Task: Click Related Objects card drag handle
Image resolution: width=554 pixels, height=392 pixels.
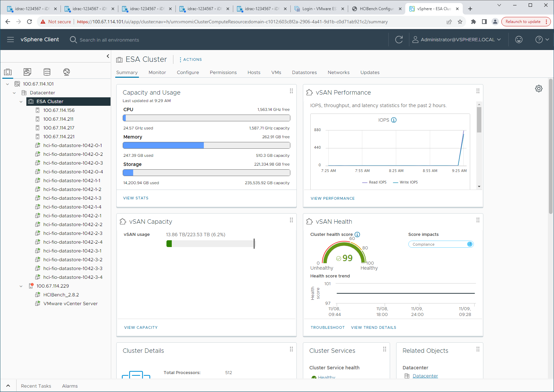Action: point(478,349)
